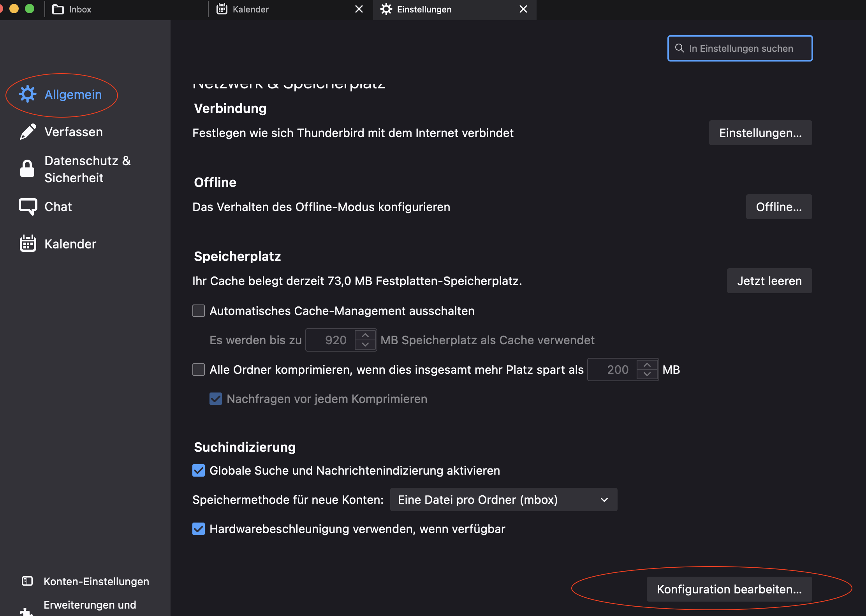Enable Automatisches Cache-Management ausschalten checkbox
Screen dimensions: 866x616
coord(199,311)
